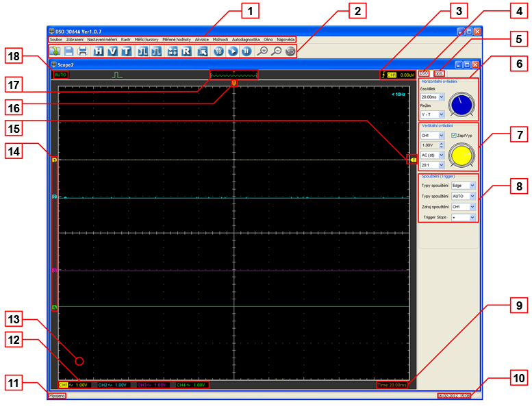This screenshot has width=532, height=411.
Task: Click the zoom in magnifier icon
Action: pyautogui.click(x=262, y=51)
